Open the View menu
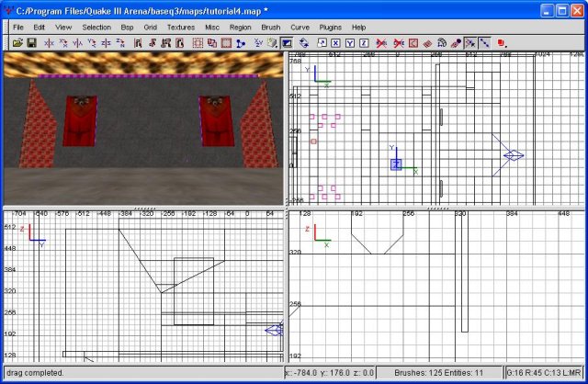Screen dimensions: 588x384 pos(63,28)
